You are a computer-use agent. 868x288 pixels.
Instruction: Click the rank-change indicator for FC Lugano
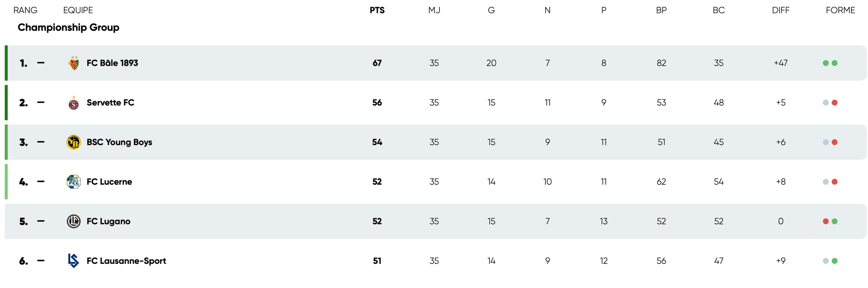(41, 221)
